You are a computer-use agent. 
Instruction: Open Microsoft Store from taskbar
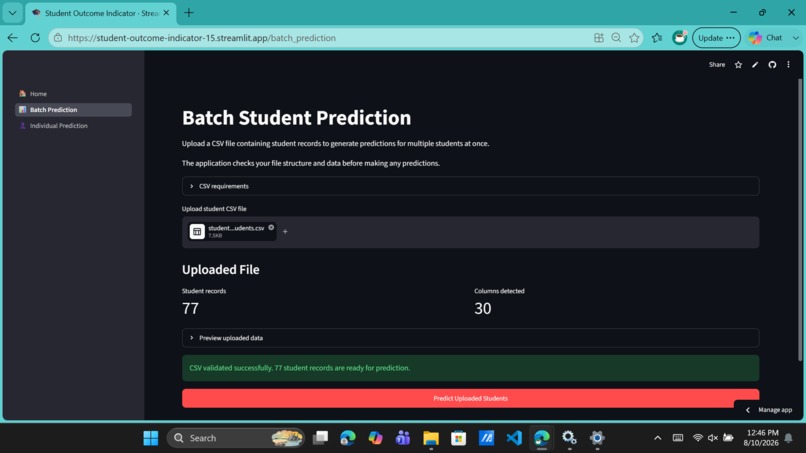coord(459,438)
